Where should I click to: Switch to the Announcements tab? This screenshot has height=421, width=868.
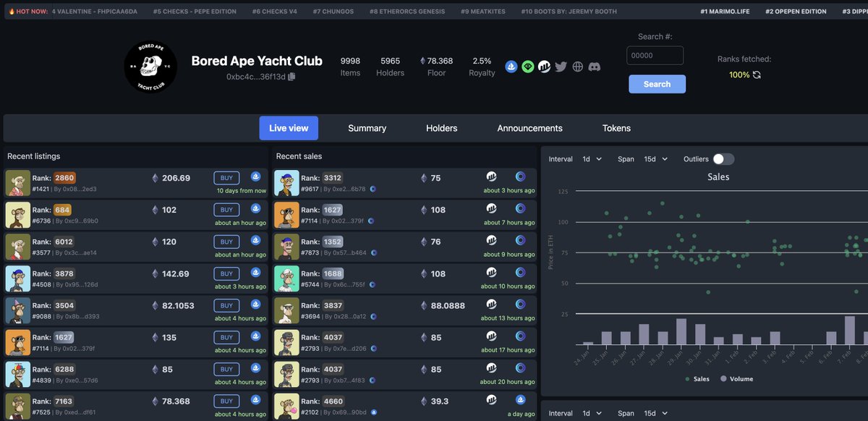530,128
